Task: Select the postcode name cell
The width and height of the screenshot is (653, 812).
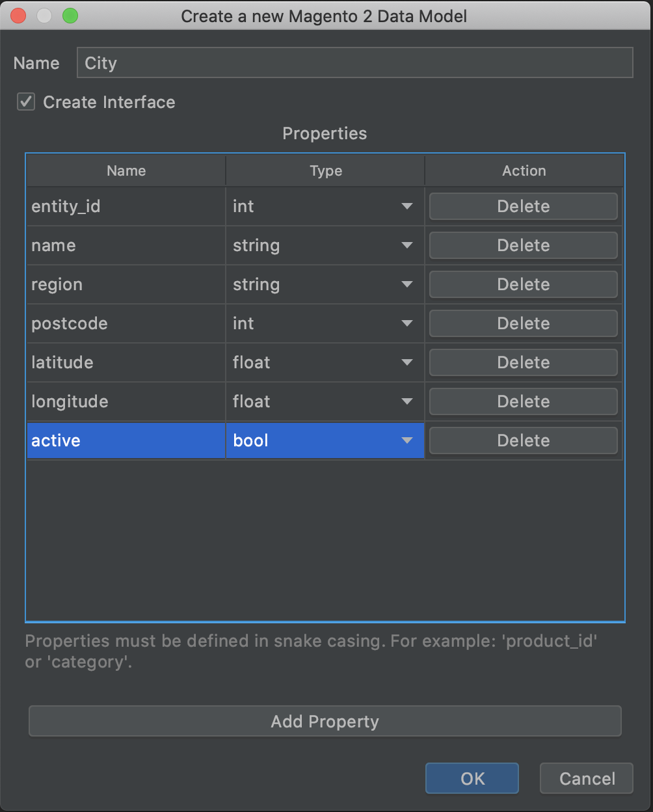Action: tap(126, 323)
